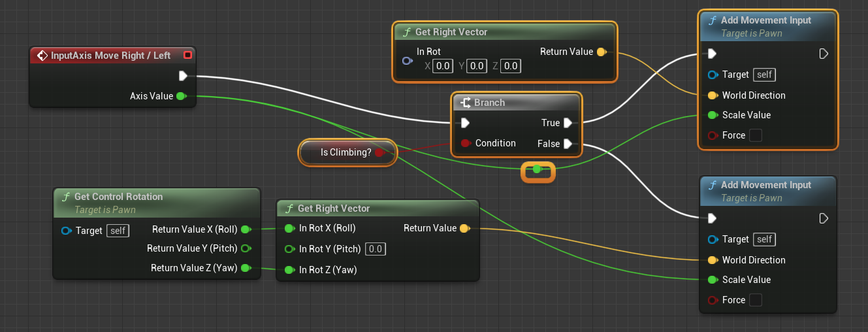Click the Branch node icon
Screen dimensions: 868x332
[466, 103]
